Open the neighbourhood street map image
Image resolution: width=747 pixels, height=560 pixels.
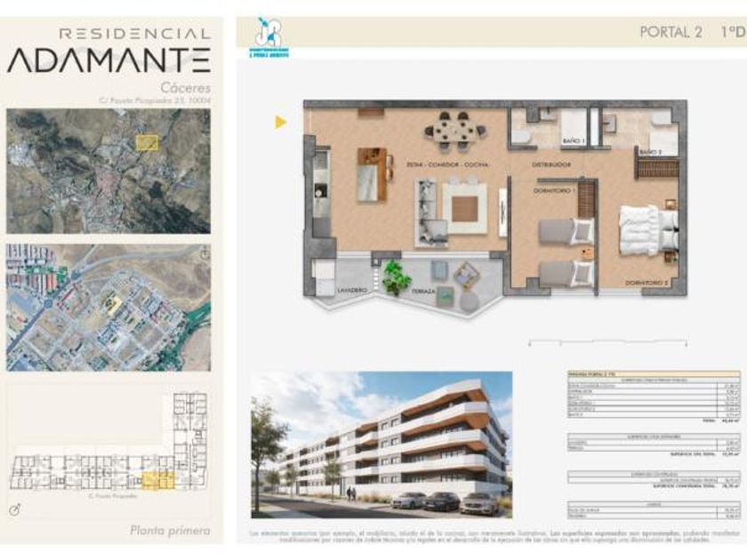pyautogui.click(x=108, y=308)
